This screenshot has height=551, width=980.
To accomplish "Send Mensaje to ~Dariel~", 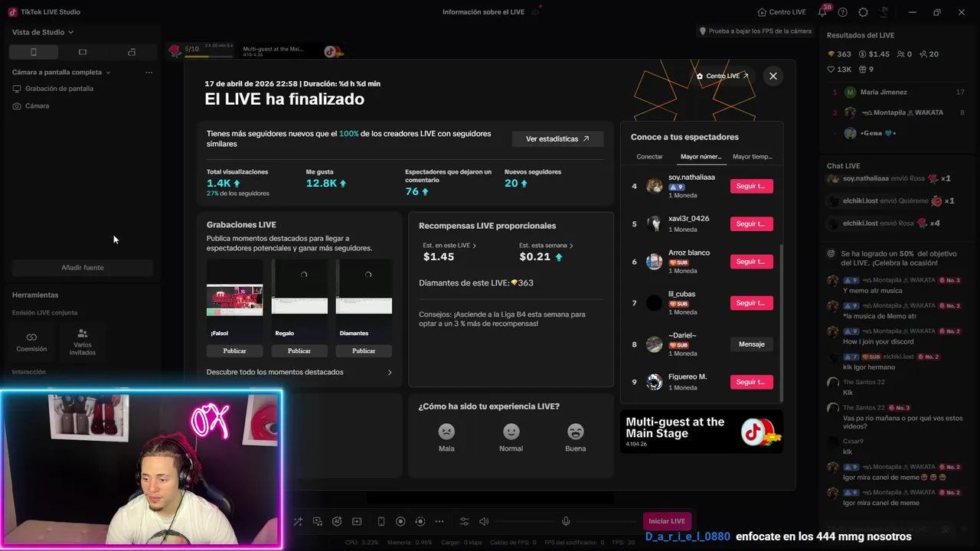I will 751,344.
